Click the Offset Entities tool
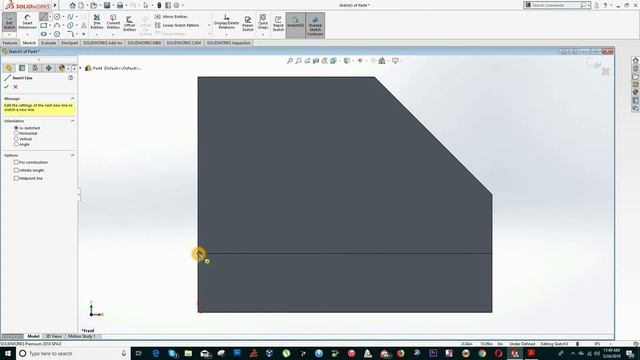The image size is (640, 360). (x=129, y=24)
